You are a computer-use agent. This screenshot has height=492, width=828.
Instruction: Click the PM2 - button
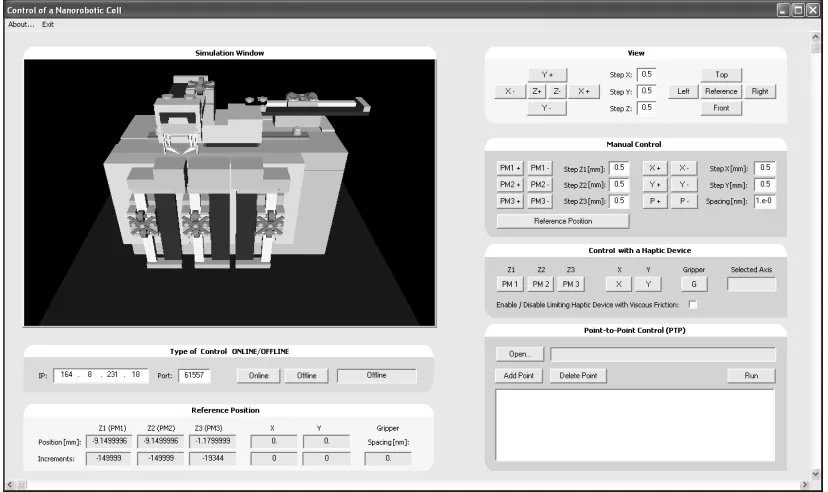click(540, 184)
